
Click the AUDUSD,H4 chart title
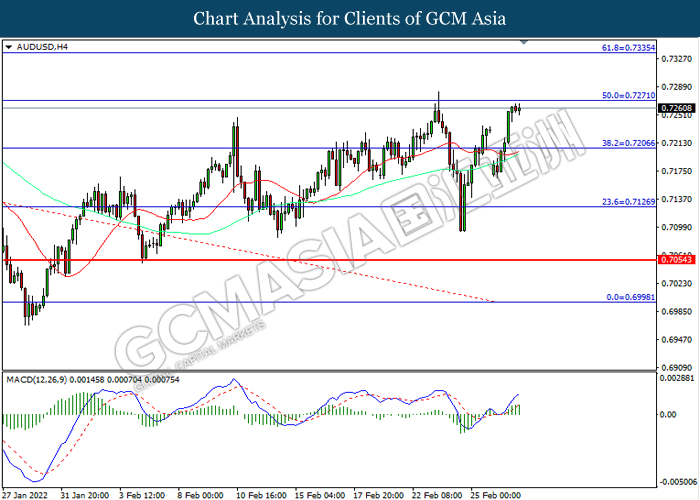(x=42, y=47)
